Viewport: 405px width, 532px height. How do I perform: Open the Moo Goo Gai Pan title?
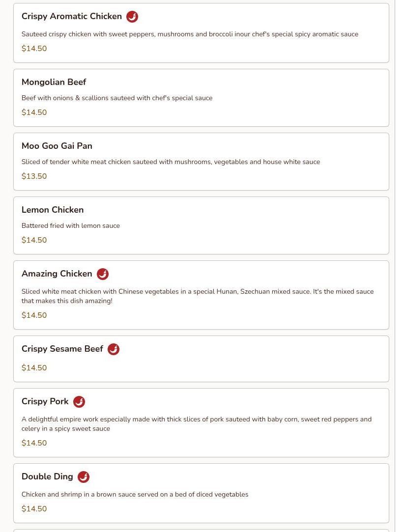tap(57, 146)
